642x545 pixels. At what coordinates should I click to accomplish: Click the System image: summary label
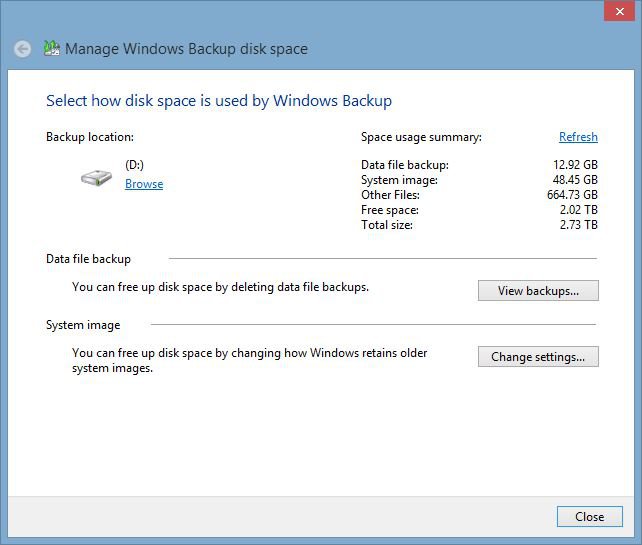coord(399,180)
